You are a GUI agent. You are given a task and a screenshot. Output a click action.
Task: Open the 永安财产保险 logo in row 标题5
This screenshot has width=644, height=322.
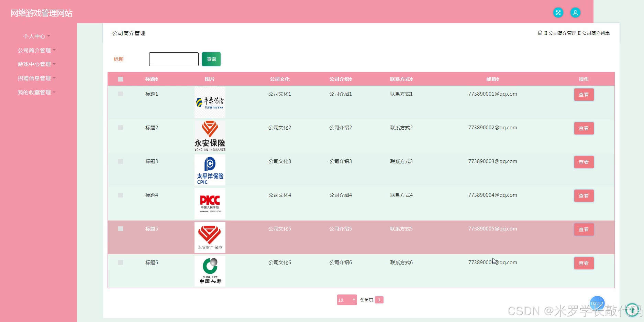(210, 237)
